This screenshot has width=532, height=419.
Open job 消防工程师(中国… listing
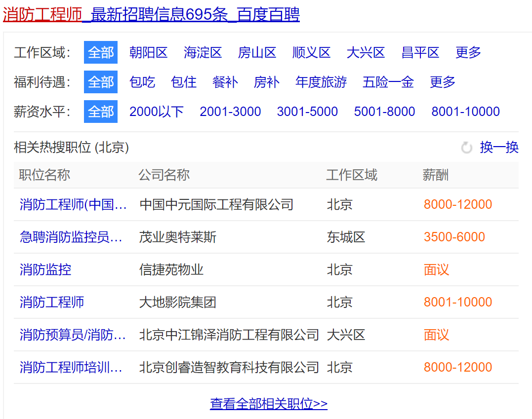73,204
